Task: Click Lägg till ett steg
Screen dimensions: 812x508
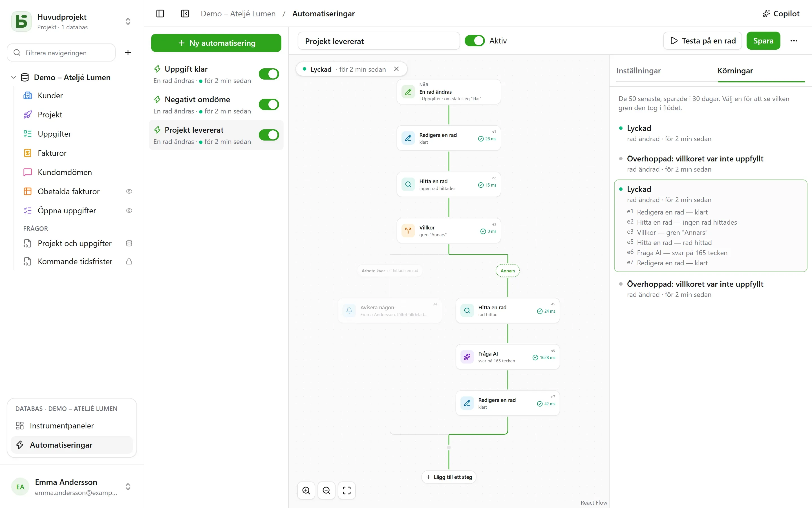Action: pyautogui.click(x=449, y=477)
